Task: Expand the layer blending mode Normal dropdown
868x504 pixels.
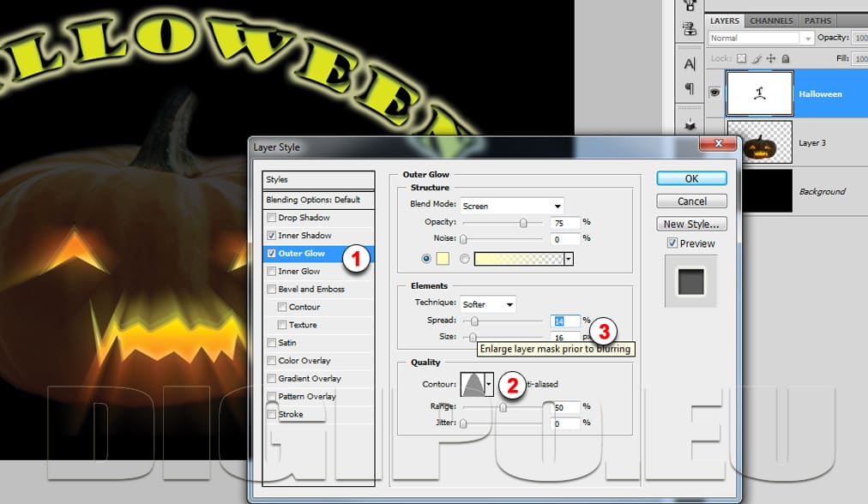Action: tap(761, 38)
